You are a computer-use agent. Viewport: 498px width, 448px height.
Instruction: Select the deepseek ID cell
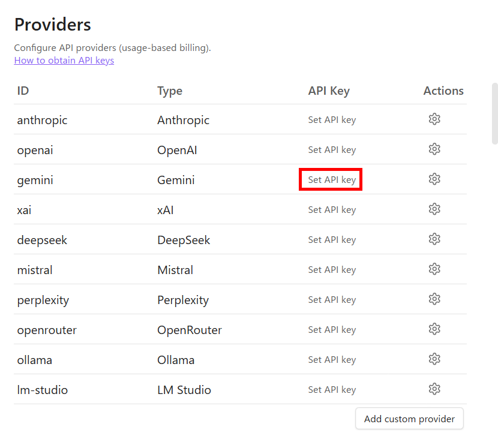pyautogui.click(x=42, y=240)
